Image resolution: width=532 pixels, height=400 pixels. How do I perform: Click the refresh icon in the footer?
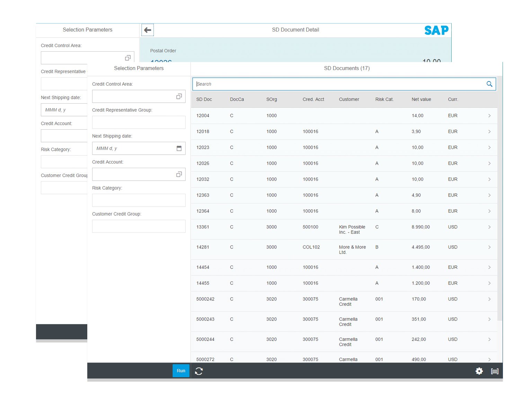(199, 371)
